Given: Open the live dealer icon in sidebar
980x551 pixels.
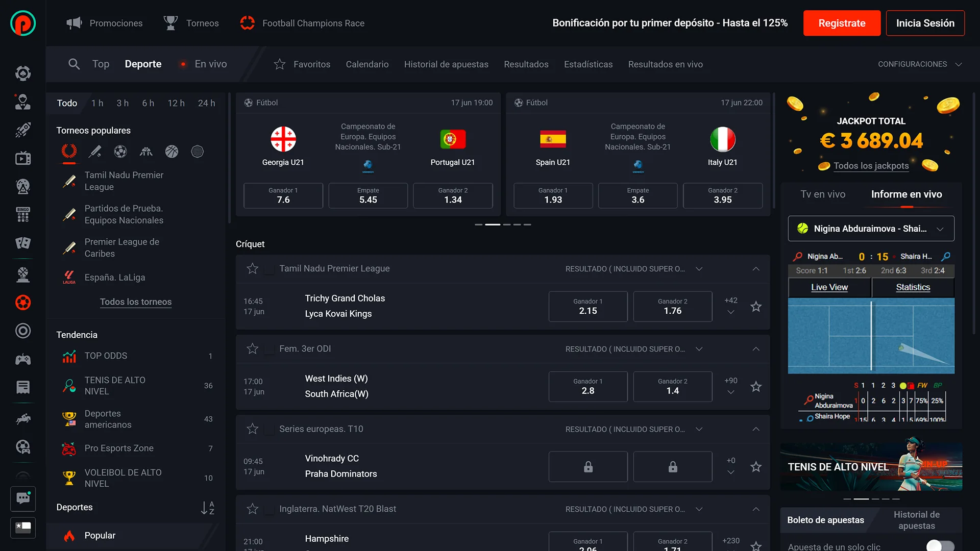Looking at the screenshot, I should (22, 102).
